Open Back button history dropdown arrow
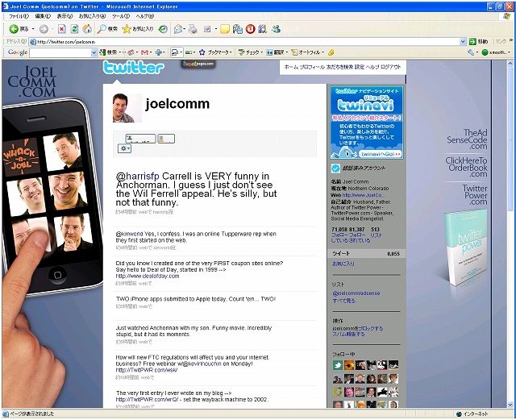This screenshot has width=516, height=420. 33,29
